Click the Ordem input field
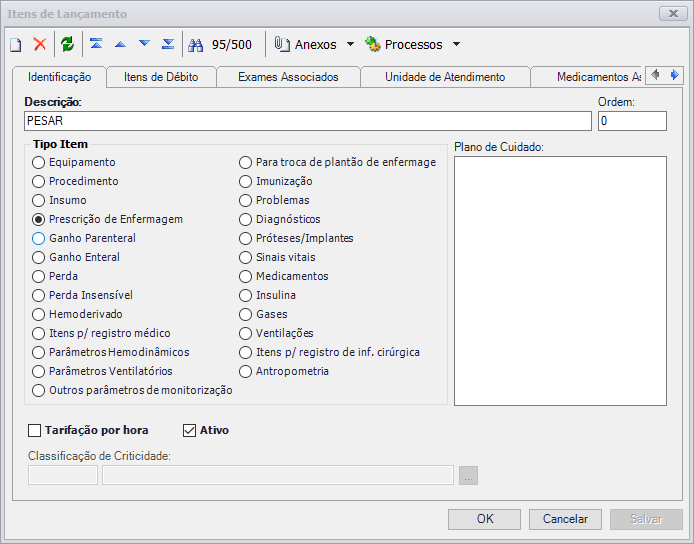 pyautogui.click(x=632, y=121)
